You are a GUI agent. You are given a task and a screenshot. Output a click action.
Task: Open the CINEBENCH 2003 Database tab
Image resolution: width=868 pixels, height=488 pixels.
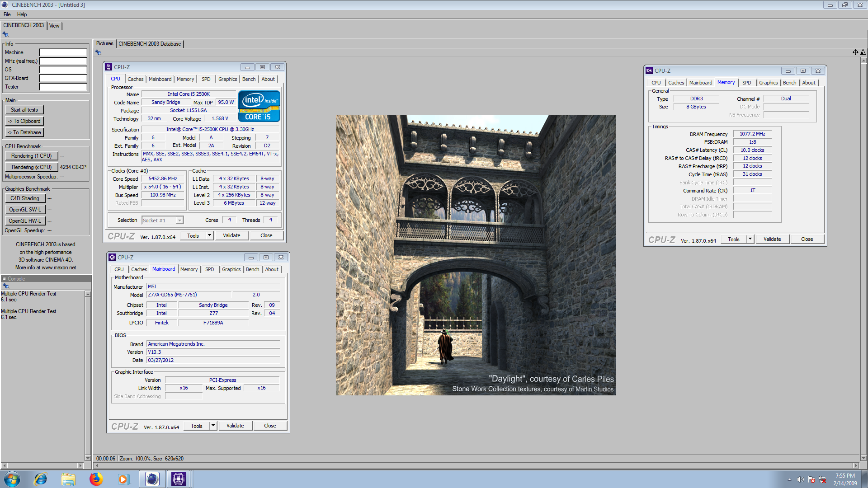pos(150,44)
